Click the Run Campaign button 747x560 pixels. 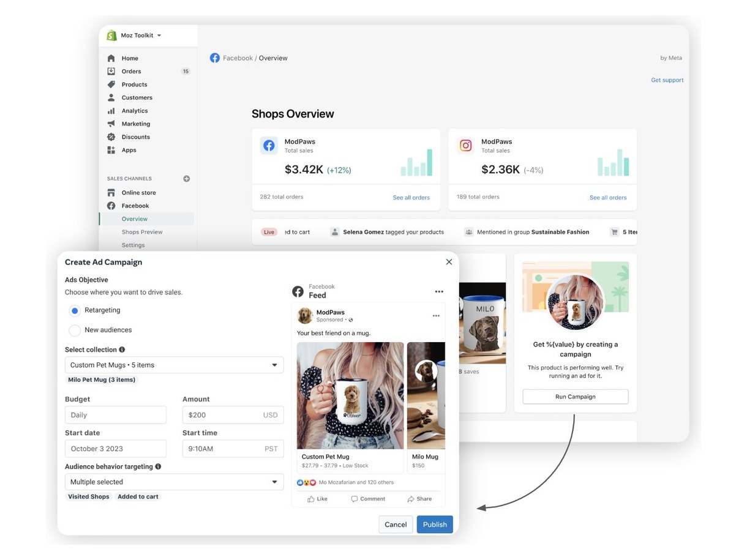point(576,397)
